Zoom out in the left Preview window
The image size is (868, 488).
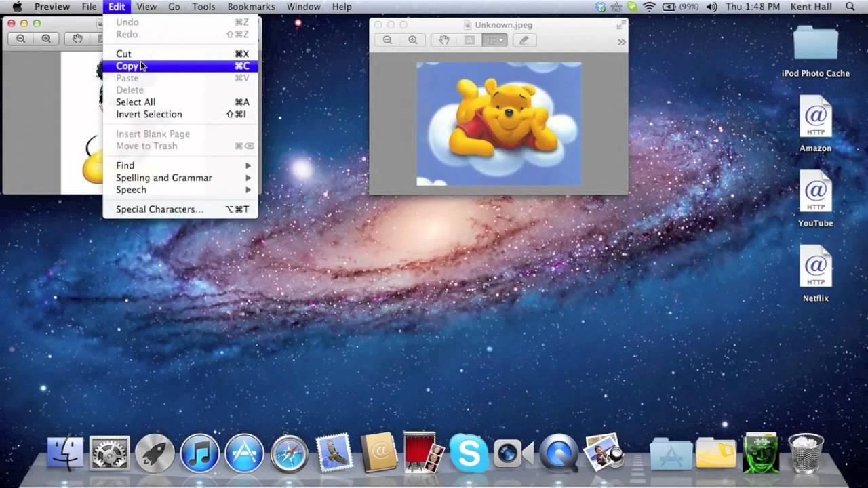pos(21,39)
